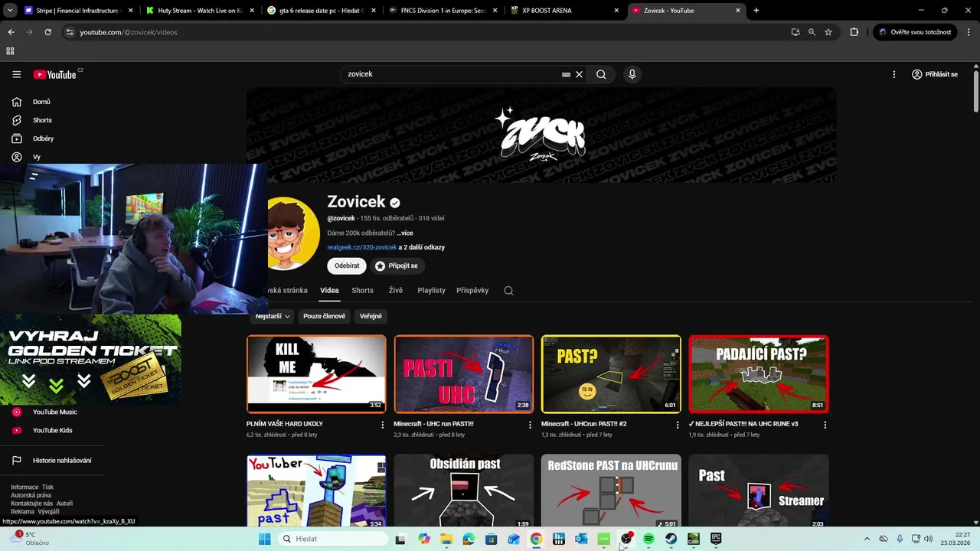This screenshot has height=551, width=980.
Task: Open options menu for NEJLEPŠÍ PASTI!!! NA UHC RUNE v3
Action: pyautogui.click(x=825, y=425)
